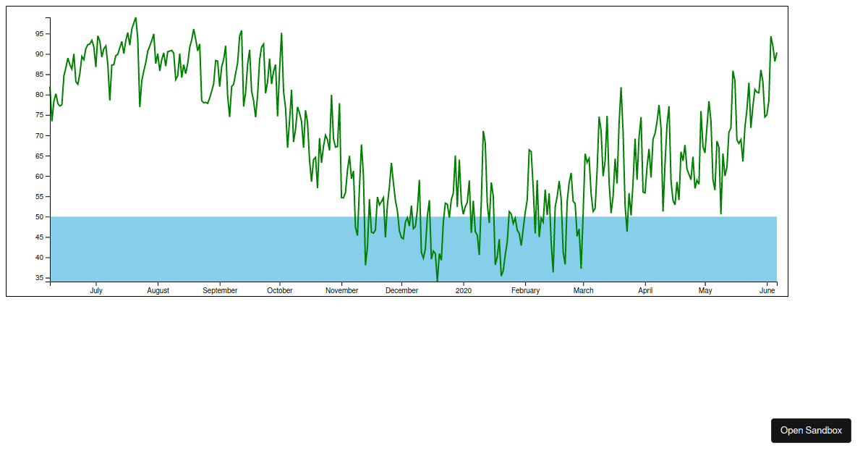Image resolution: width=868 pixels, height=456 pixels.
Task: Select the 50 tick label on the y-axis
Action: (40, 217)
